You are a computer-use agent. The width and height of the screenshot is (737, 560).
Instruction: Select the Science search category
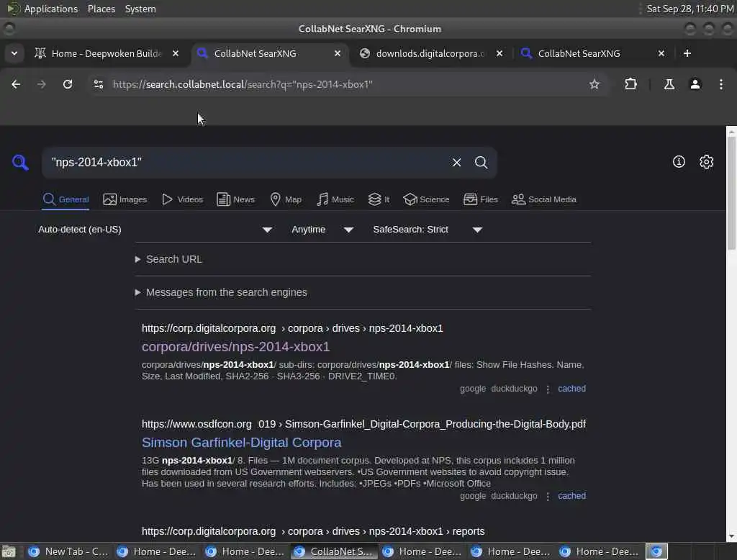coord(426,199)
